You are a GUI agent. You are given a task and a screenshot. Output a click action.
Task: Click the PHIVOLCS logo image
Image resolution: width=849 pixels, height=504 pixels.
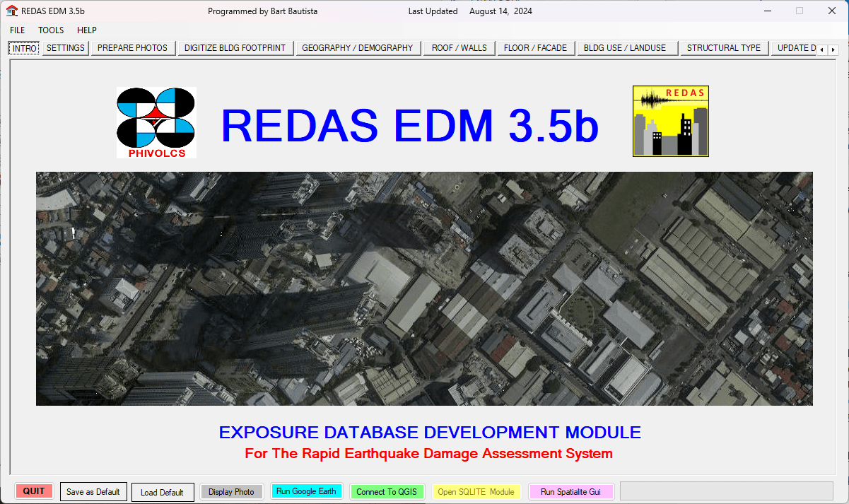tap(156, 122)
